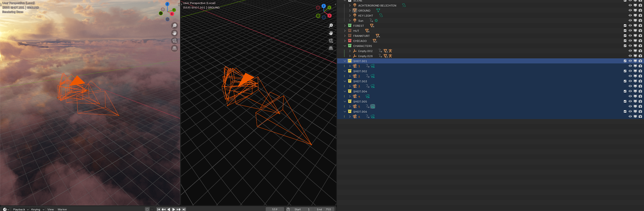Click the zoom magnifier in left viewport

point(174,26)
